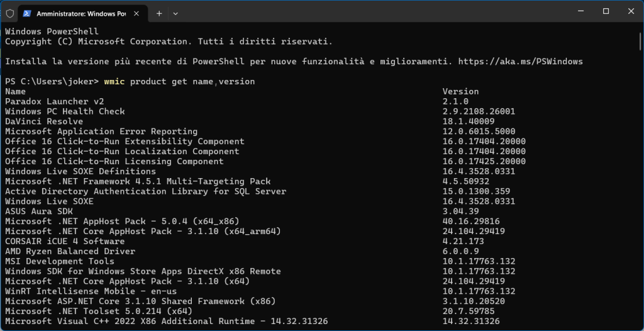Click the AMD Ryzen Balanced Driver entry
The width and height of the screenshot is (644, 331).
(x=70, y=251)
